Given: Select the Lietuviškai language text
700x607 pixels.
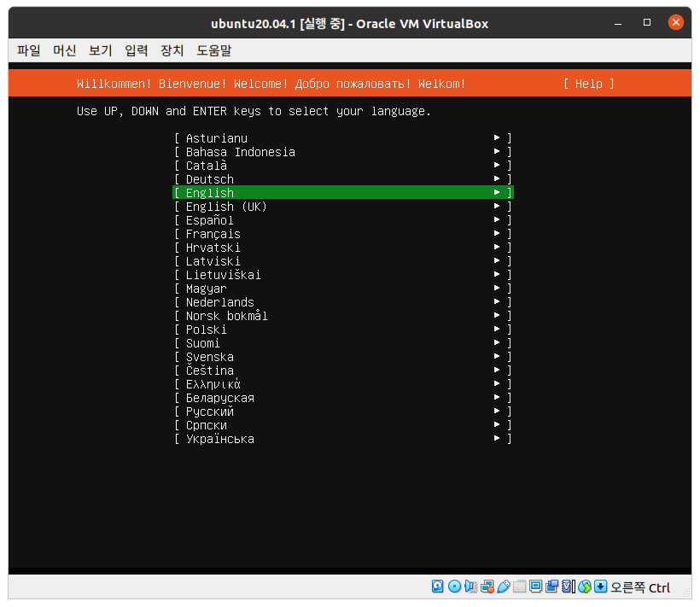Looking at the screenshot, I should point(223,275).
